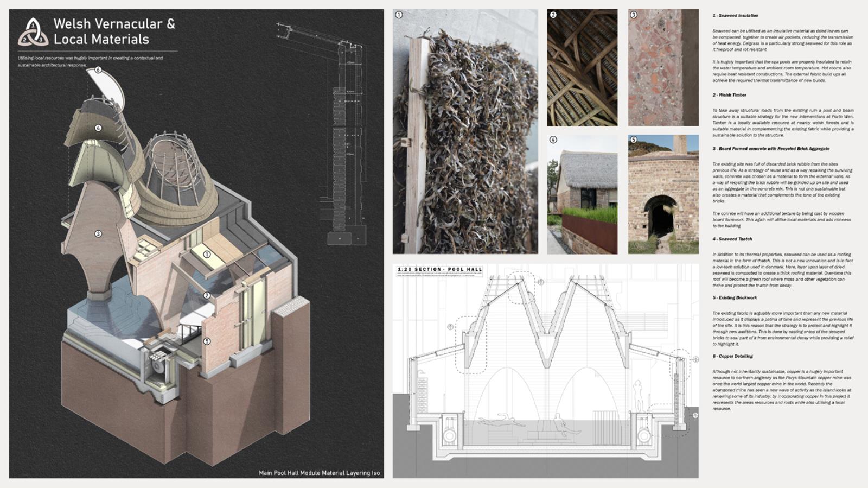Select marker 5 on the isometric brick wall
The width and height of the screenshot is (868, 488).
tap(207, 341)
